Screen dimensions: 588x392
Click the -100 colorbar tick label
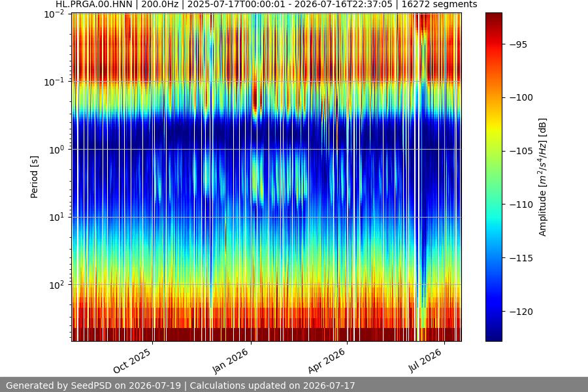click(521, 97)
